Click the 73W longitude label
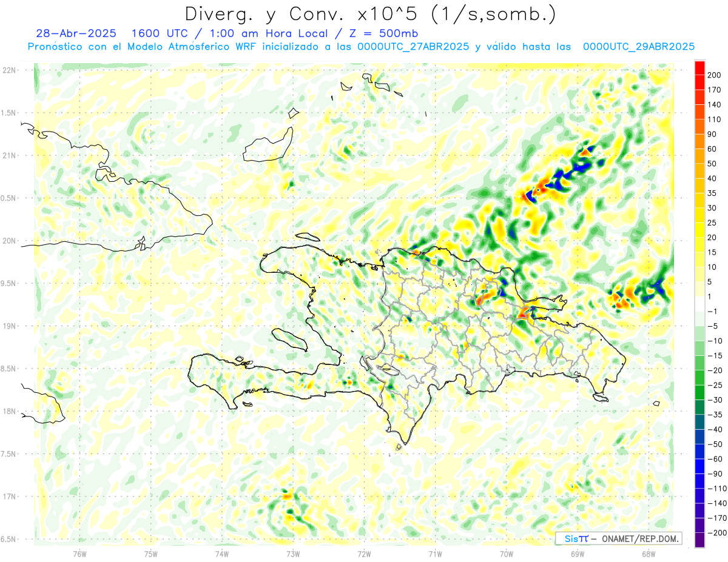Image resolution: width=728 pixels, height=562 pixels. coord(293,554)
